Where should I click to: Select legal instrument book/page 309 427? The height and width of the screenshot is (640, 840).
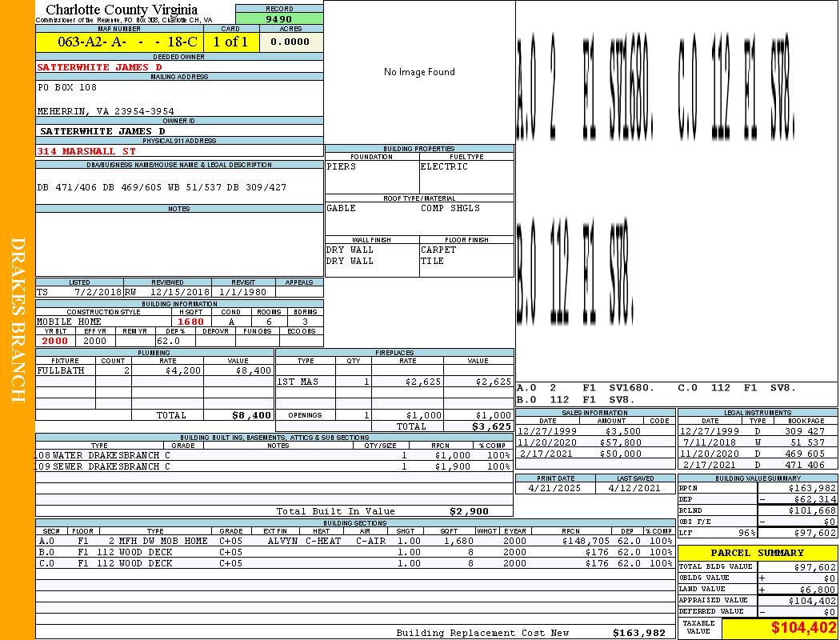tap(805, 432)
